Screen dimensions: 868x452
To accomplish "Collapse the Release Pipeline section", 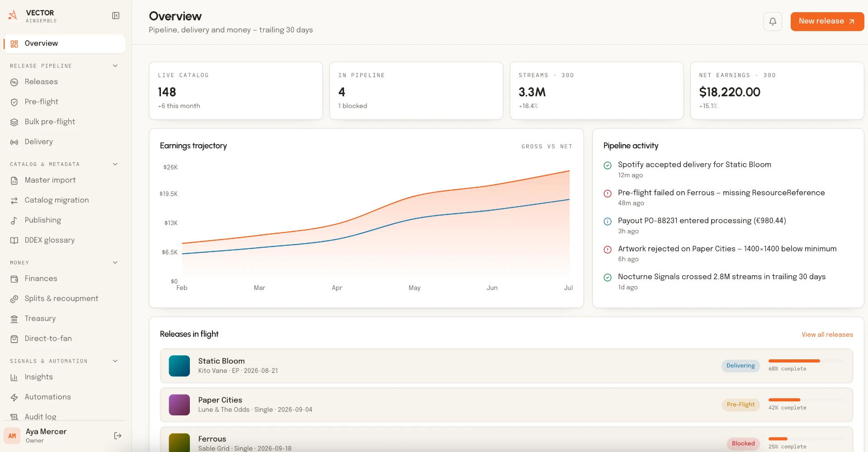I will pyautogui.click(x=115, y=66).
